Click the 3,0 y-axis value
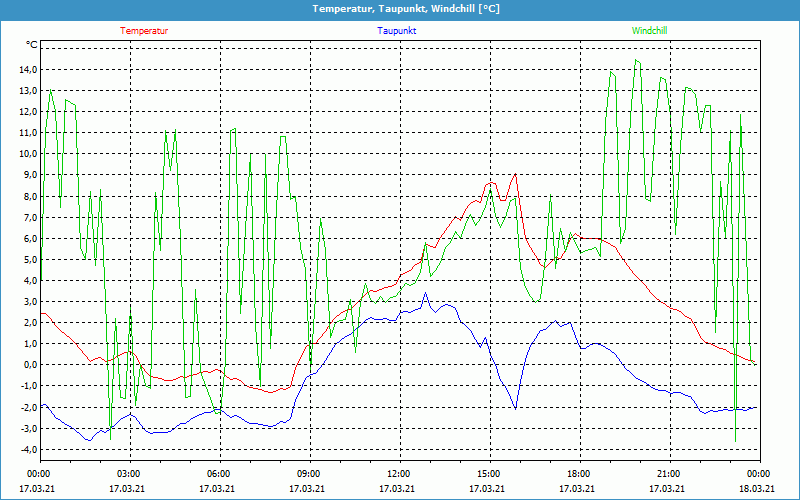The height and width of the screenshot is (500, 800). 31,302
